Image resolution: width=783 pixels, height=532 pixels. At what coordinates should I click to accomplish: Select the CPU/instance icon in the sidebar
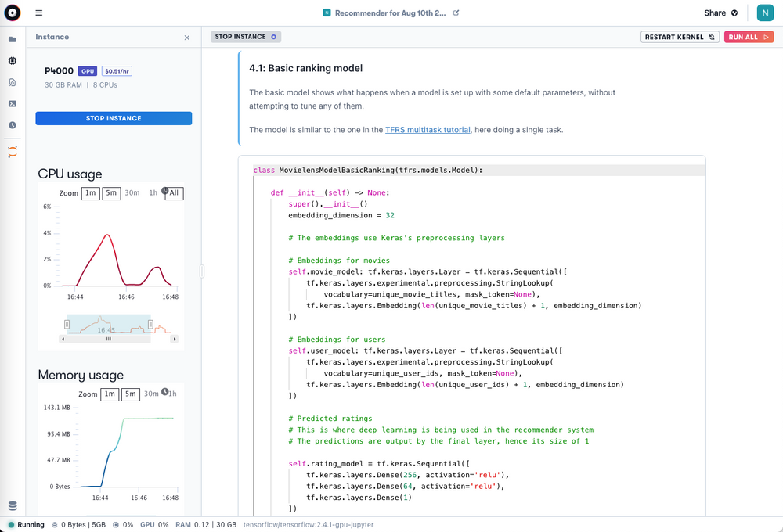point(11,60)
